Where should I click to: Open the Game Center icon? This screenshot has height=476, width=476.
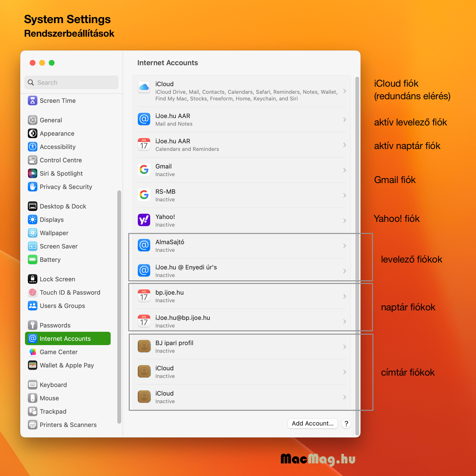click(x=33, y=352)
